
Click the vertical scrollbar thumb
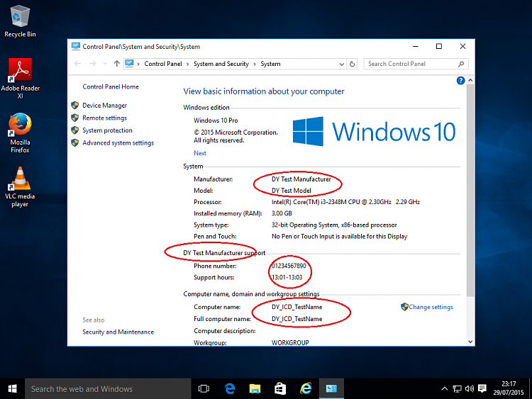tap(470, 191)
